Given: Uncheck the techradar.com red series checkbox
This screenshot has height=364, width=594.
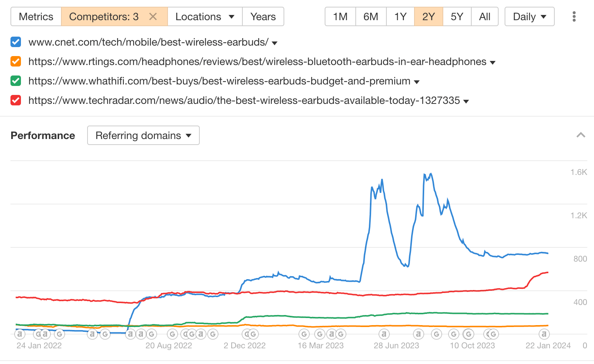Looking at the screenshot, I should tap(16, 100).
